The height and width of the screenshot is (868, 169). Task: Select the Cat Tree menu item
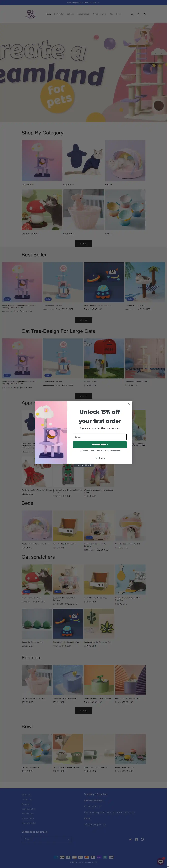[x=70, y=14]
